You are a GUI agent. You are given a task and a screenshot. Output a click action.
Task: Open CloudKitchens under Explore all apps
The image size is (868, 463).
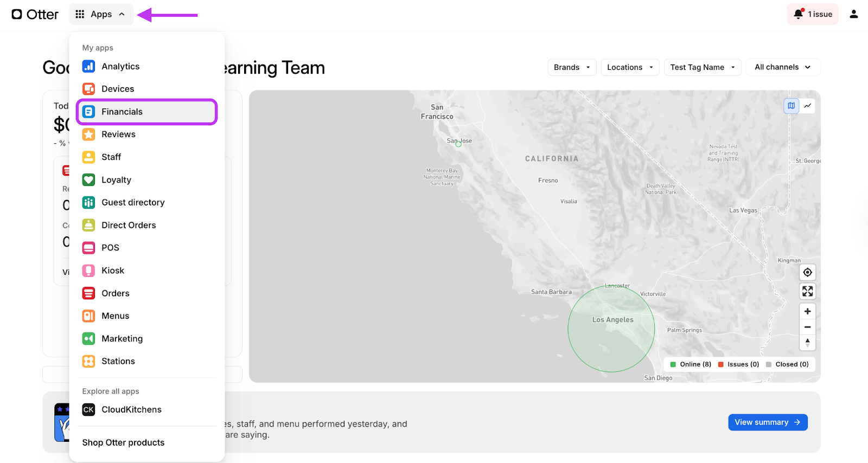[x=146, y=410]
